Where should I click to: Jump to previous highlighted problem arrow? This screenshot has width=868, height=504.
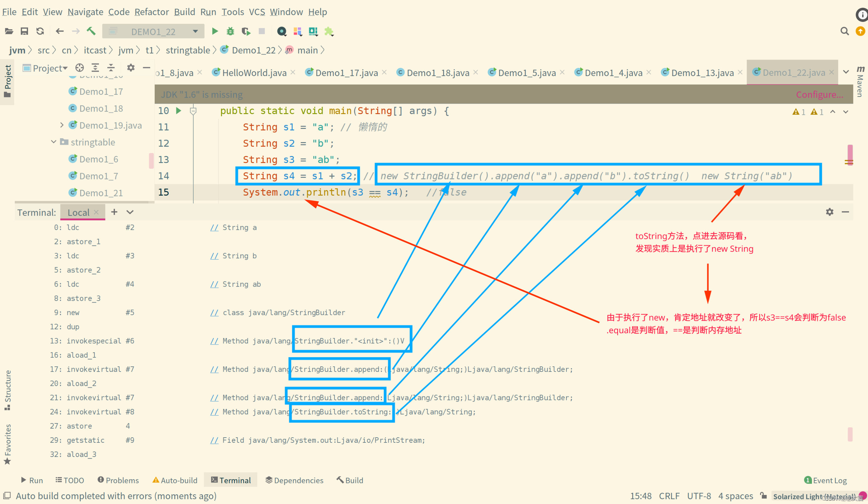(x=833, y=111)
